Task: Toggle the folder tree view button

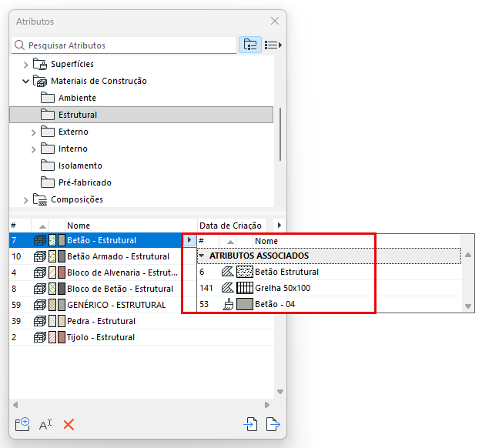Action: pos(250,45)
